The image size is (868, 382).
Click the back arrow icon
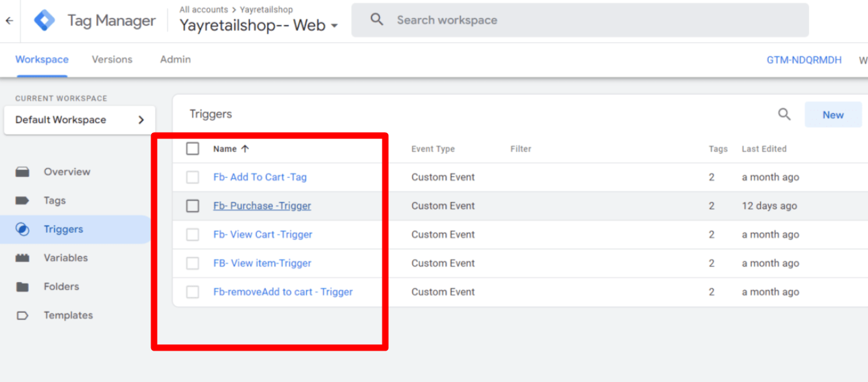pyautogui.click(x=9, y=21)
